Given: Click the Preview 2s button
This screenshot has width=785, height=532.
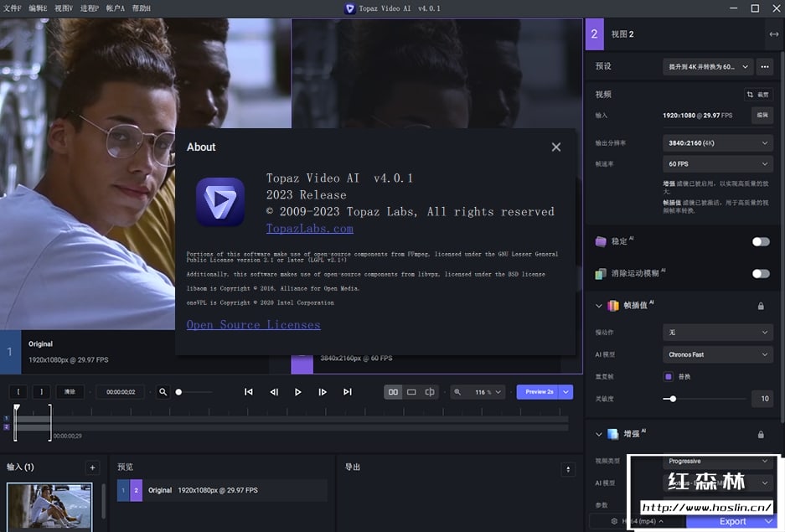Looking at the screenshot, I should (539, 392).
